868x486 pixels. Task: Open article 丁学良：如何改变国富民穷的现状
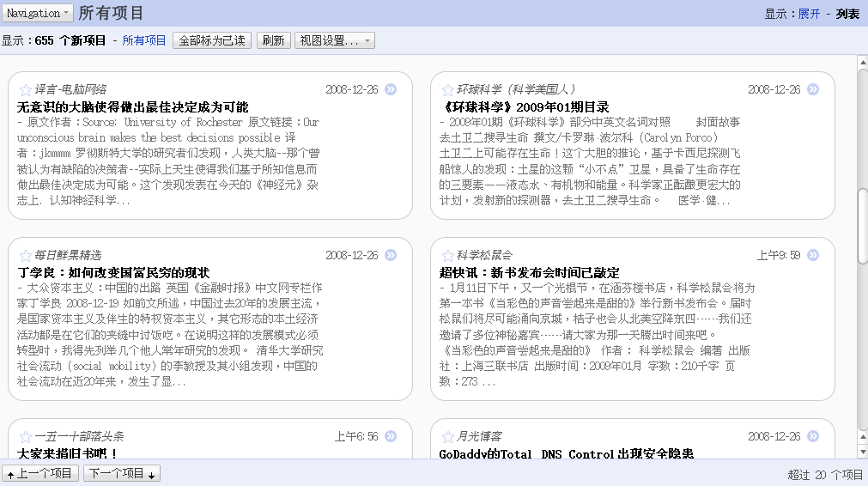pyautogui.click(x=113, y=272)
